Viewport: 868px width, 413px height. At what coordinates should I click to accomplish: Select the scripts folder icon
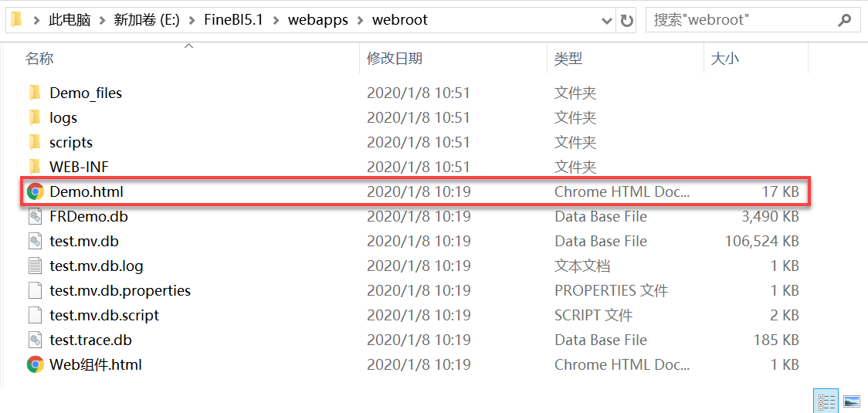point(35,142)
